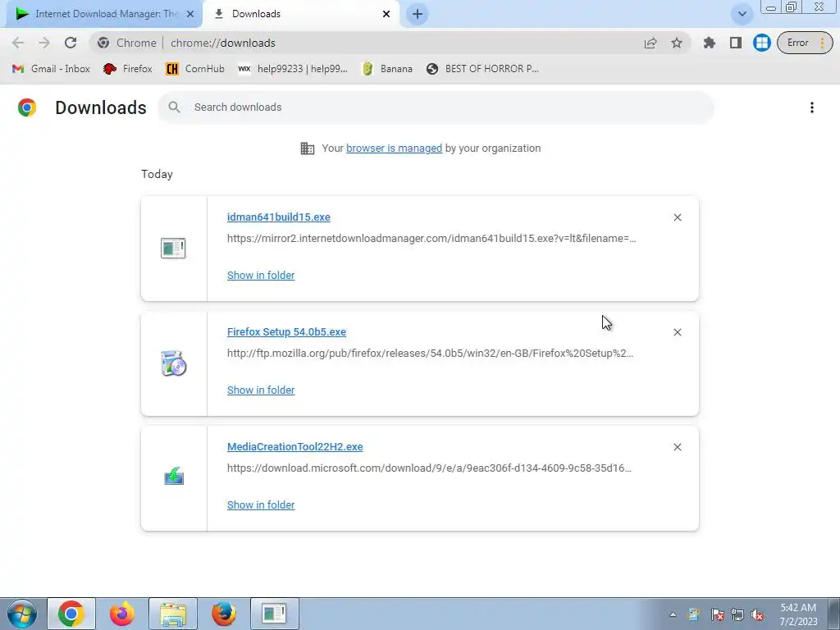Image resolution: width=840 pixels, height=630 pixels.
Task: Click the Chrome taskbar icon
Action: [x=71, y=614]
